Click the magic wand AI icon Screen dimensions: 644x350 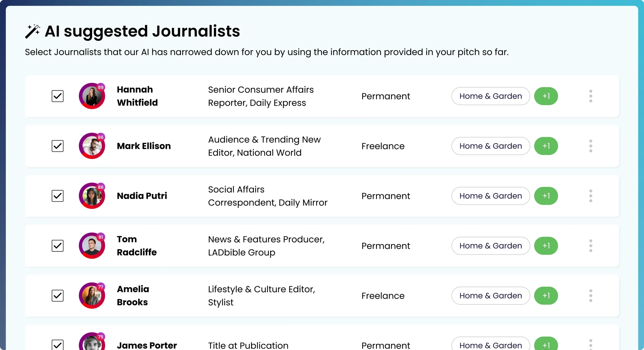[32, 31]
